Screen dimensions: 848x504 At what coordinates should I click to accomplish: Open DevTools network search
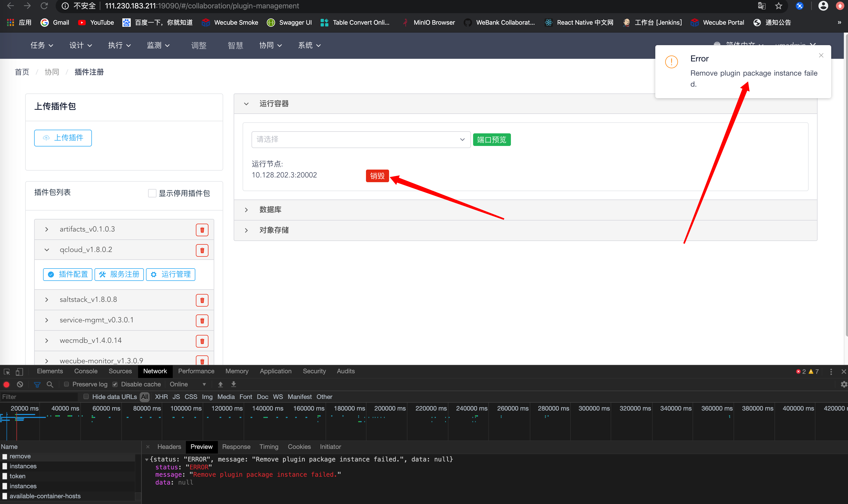tap(50, 385)
